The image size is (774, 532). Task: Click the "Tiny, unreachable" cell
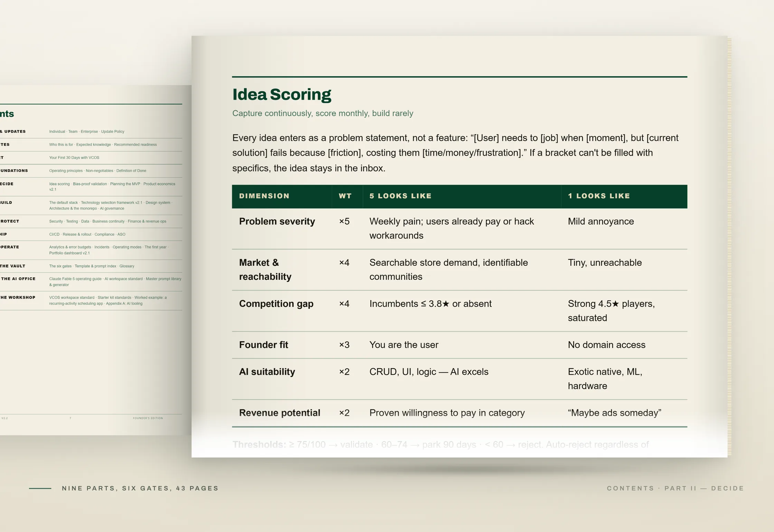[x=605, y=263]
